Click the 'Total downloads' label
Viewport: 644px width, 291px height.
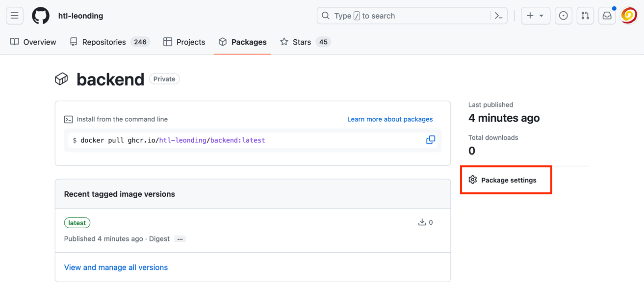pyautogui.click(x=493, y=137)
